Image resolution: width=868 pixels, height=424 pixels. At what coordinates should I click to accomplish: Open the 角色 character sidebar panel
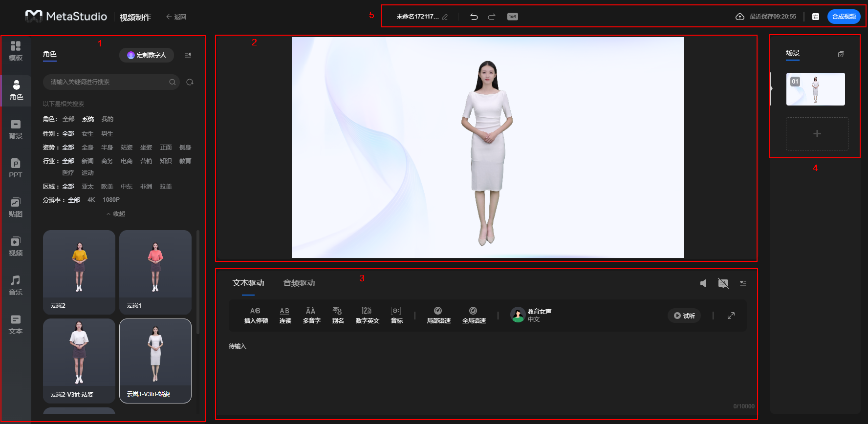[x=16, y=90]
